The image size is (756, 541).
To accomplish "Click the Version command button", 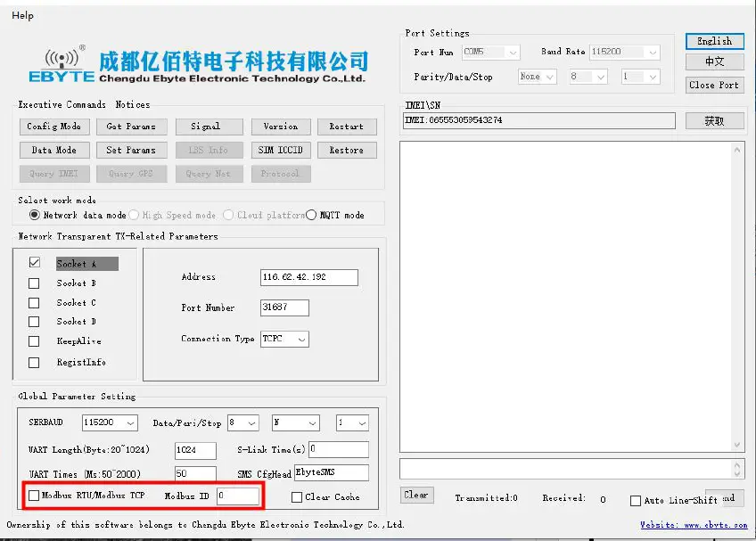I will click(x=281, y=127).
